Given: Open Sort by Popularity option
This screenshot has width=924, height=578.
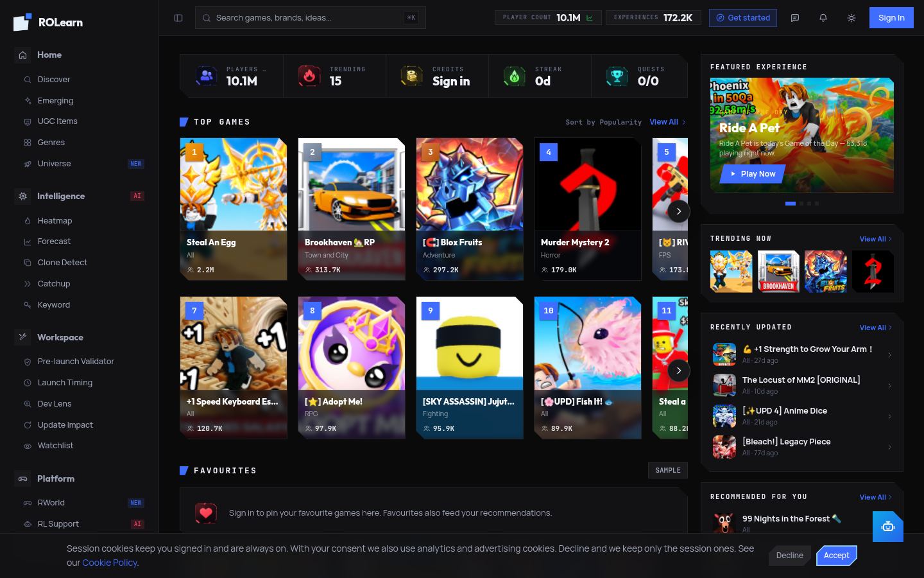Looking at the screenshot, I should point(603,122).
